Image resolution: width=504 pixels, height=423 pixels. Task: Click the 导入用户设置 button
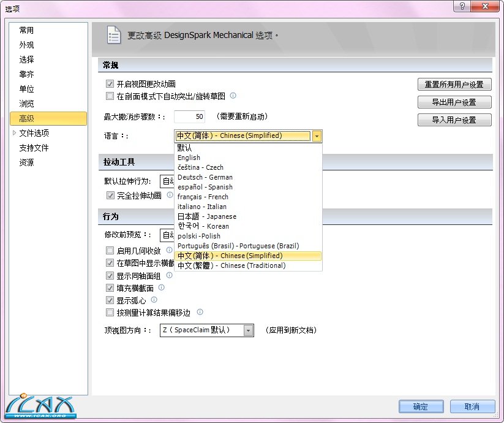pos(454,120)
